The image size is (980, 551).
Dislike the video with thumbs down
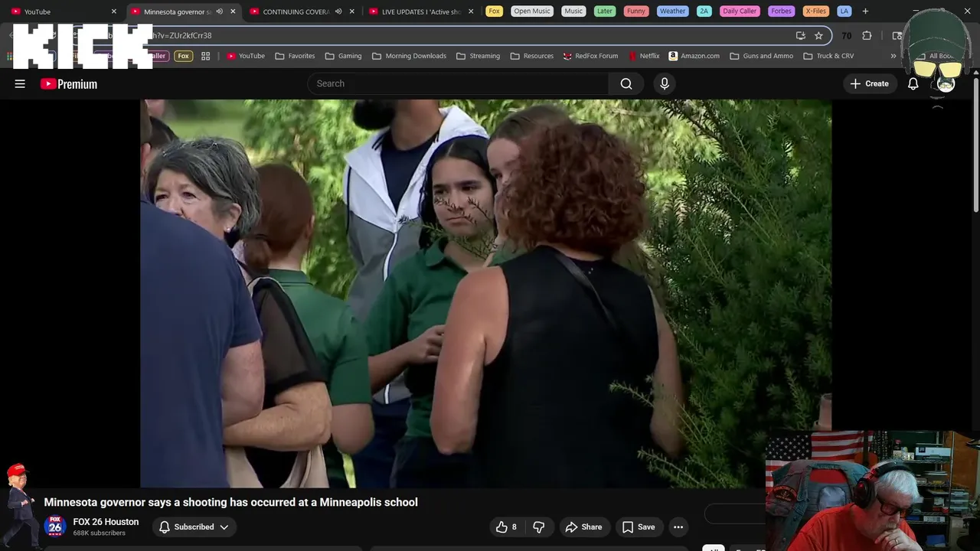pos(539,527)
